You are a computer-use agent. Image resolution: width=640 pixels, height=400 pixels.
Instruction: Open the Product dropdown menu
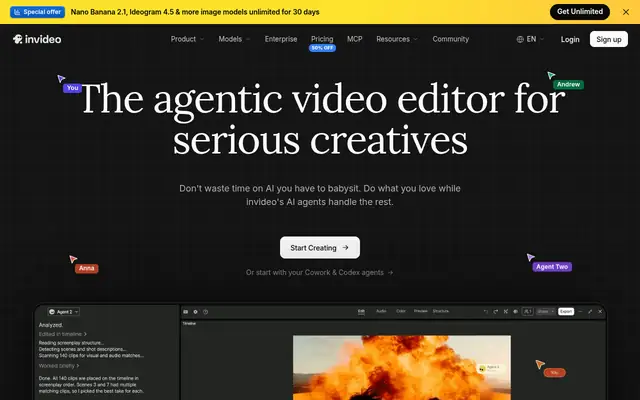187,39
